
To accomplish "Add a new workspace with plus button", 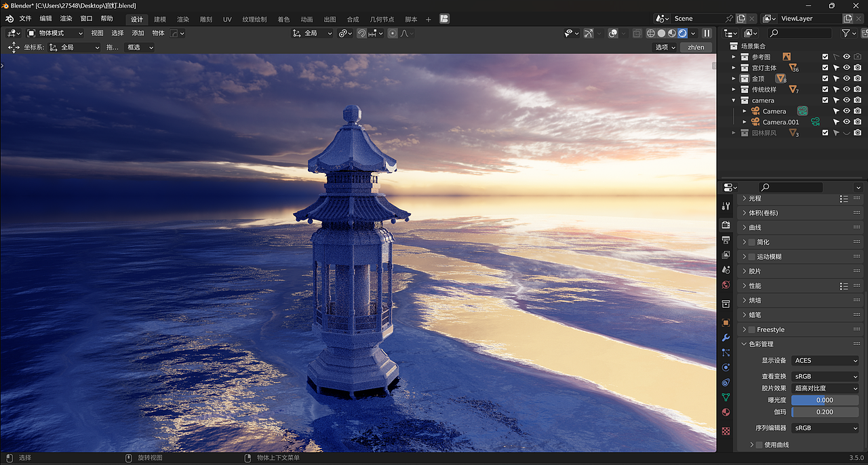I will pos(428,19).
